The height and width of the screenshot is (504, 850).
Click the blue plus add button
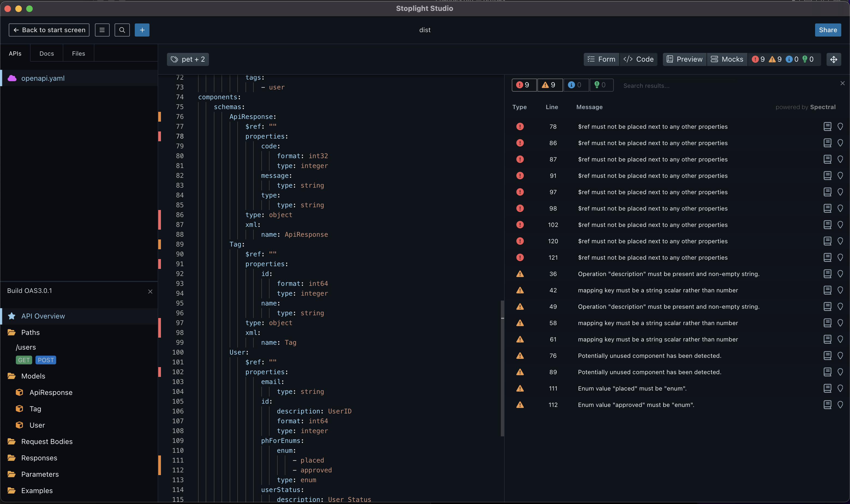tap(142, 30)
